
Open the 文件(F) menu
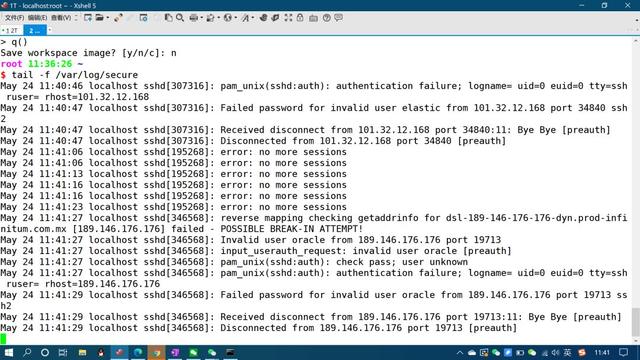[x=14, y=18]
